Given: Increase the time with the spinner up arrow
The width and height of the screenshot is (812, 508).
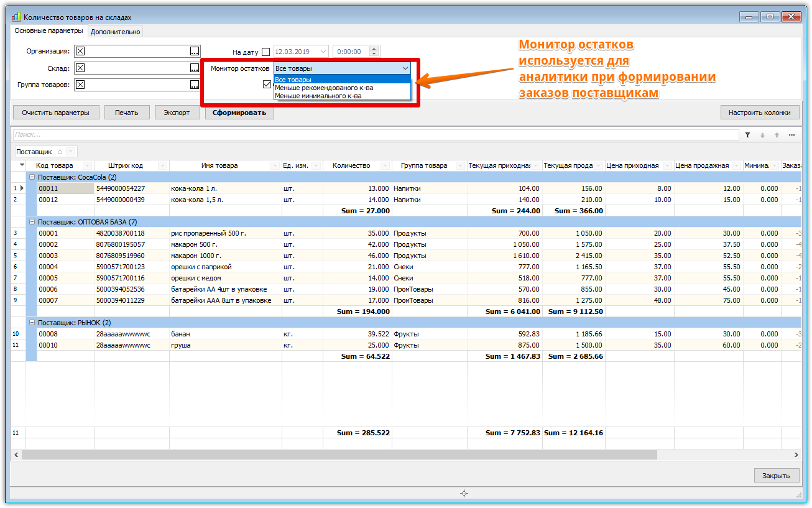Looking at the screenshot, I should click(x=374, y=49).
